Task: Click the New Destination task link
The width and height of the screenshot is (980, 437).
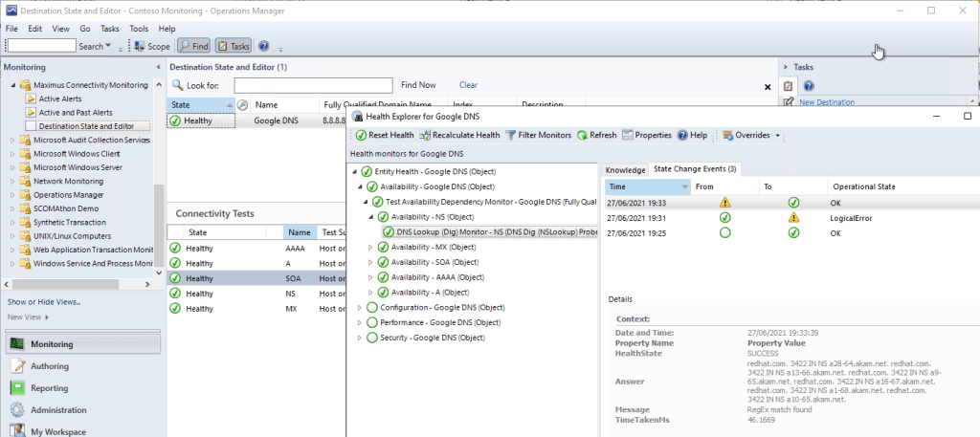Action: tap(827, 102)
